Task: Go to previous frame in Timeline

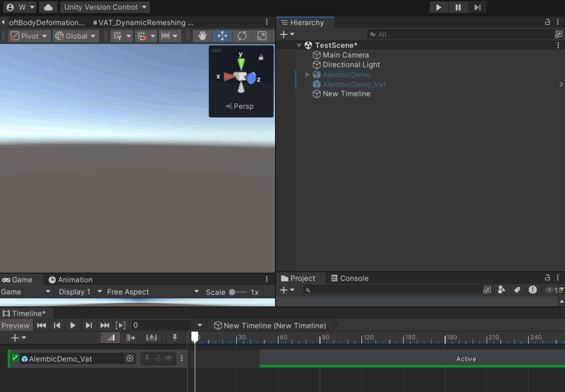Action: click(x=57, y=326)
